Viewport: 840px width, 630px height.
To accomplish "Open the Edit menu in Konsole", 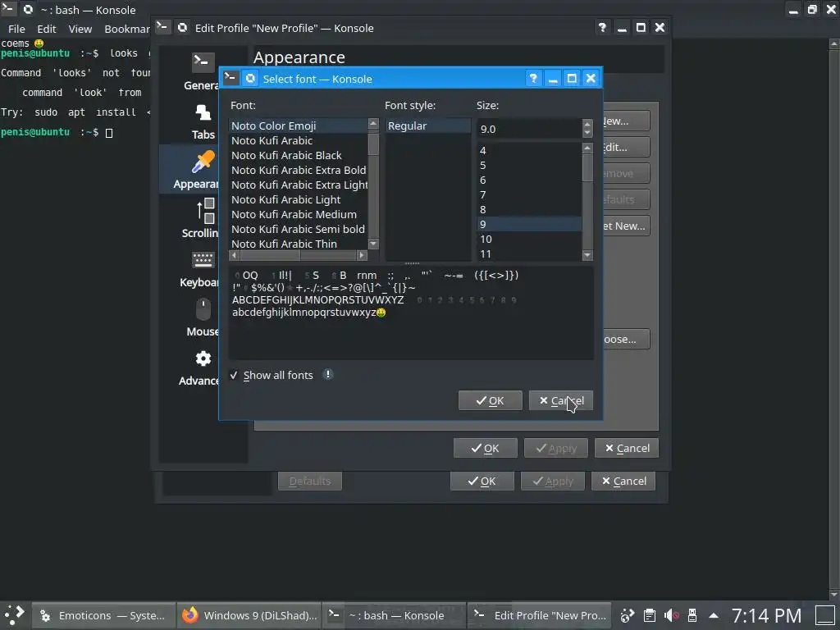I will tap(47, 29).
